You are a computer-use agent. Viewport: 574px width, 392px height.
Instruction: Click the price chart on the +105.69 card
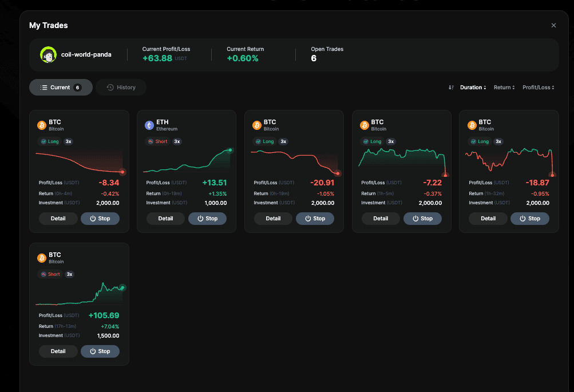[x=81, y=294]
